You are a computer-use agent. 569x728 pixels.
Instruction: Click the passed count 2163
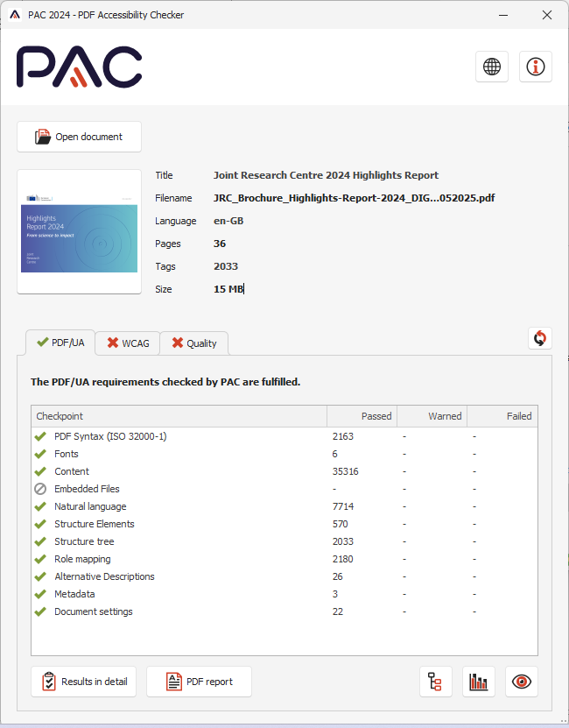[x=343, y=436]
